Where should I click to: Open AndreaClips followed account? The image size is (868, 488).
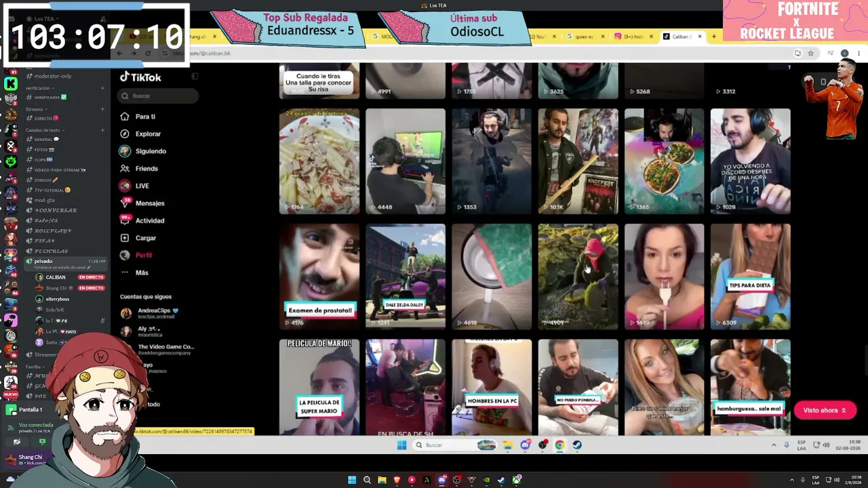pyautogui.click(x=149, y=313)
